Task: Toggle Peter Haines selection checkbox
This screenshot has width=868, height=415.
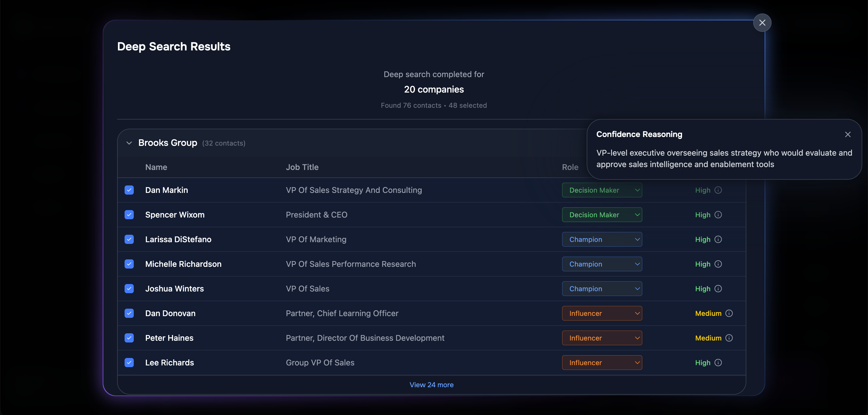Action: coord(129,338)
